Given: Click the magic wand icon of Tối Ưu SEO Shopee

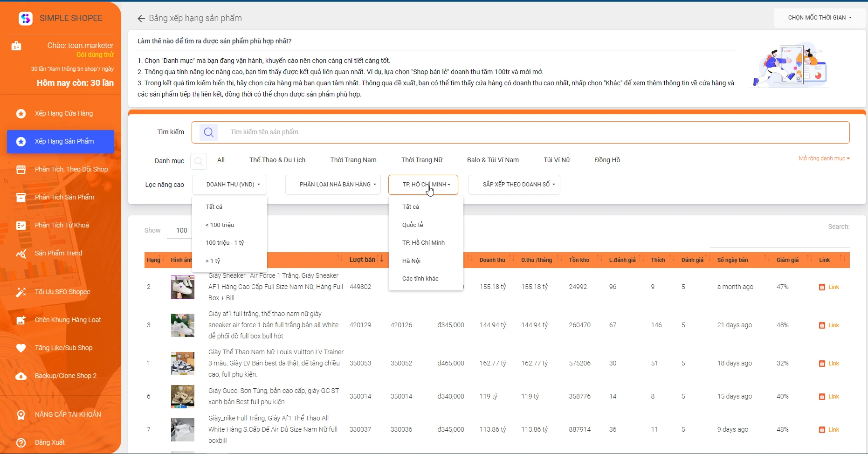Looking at the screenshot, I should (21, 292).
